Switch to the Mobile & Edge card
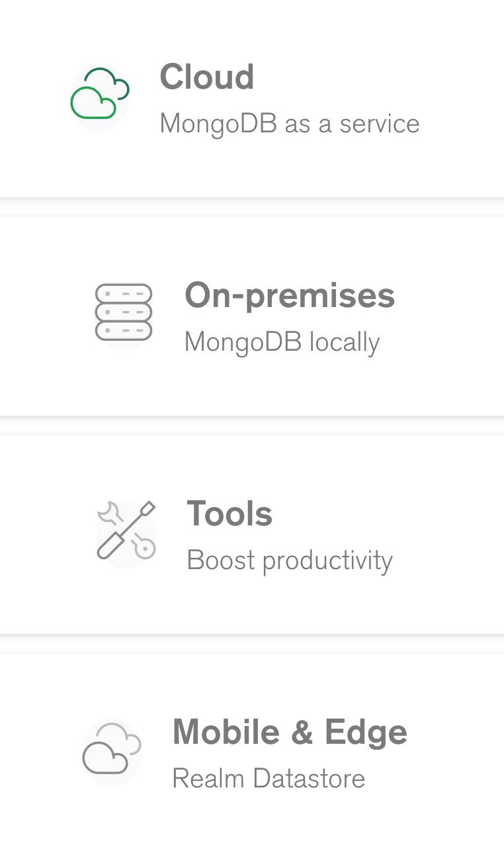The width and height of the screenshot is (504, 851). click(x=252, y=752)
